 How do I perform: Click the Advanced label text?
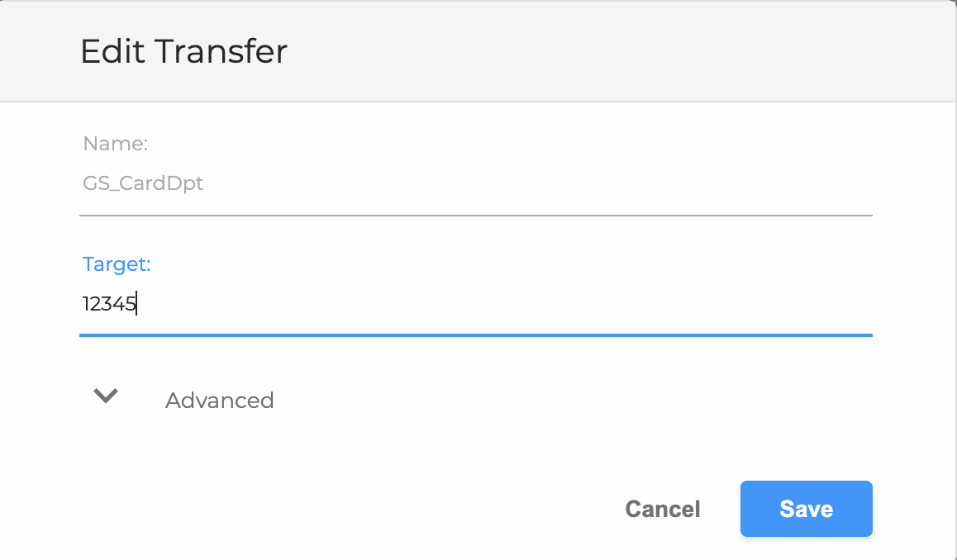click(x=220, y=401)
